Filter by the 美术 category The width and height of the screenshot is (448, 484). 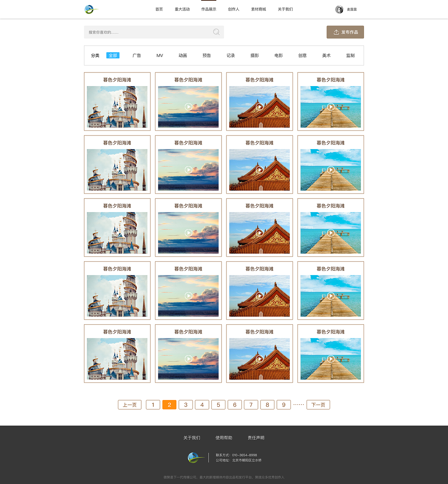326,55
